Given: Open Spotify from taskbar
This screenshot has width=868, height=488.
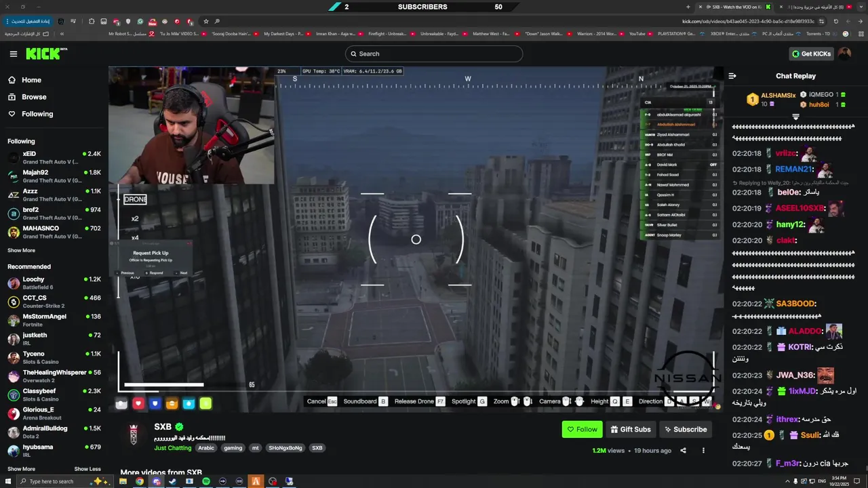Looking at the screenshot, I should 206,481.
